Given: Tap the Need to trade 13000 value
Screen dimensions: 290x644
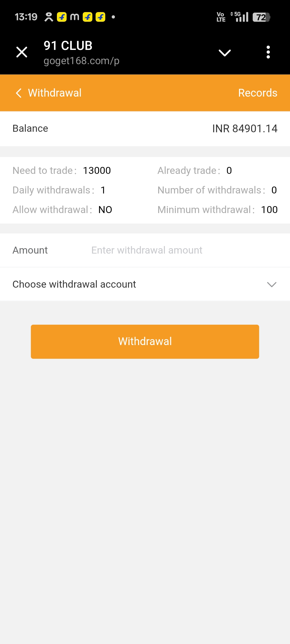Looking at the screenshot, I should [x=97, y=171].
